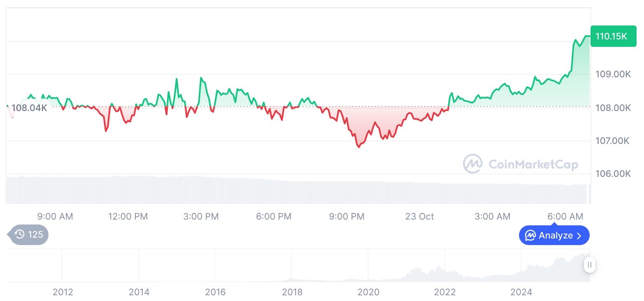The height and width of the screenshot is (301, 644).
Task: Open the 125 events count badge
Action: point(29,235)
